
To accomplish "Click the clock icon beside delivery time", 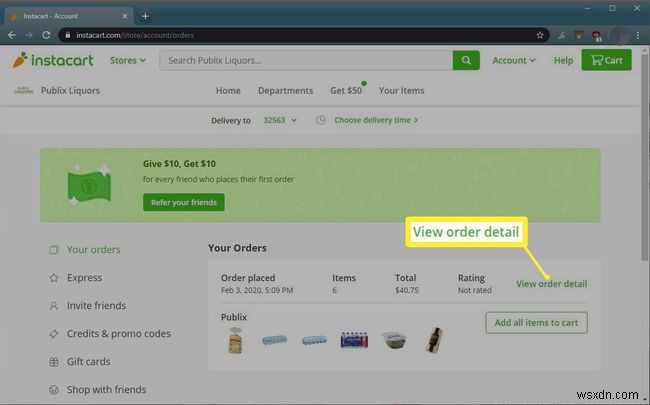I will pyautogui.click(x=320, y=120).
